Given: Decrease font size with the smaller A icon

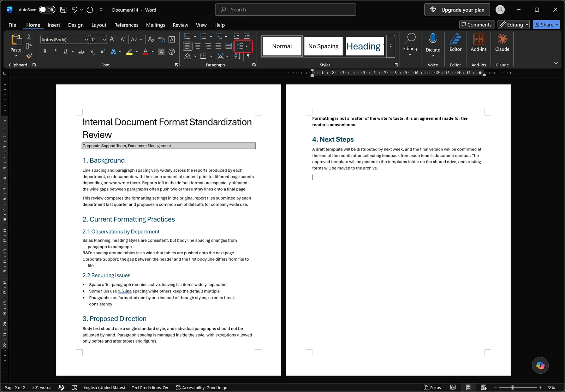Looking at the screenshot, I should tap(123, 40).
